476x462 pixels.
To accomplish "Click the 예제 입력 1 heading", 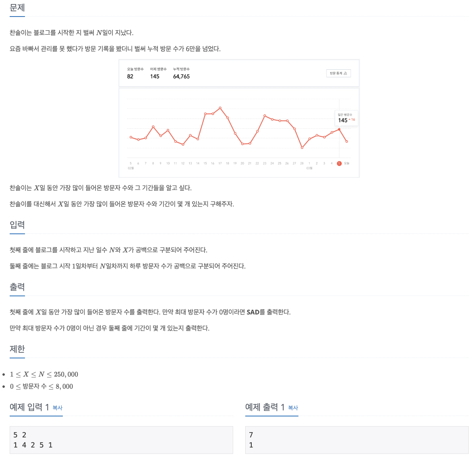I will pos(29,407).
